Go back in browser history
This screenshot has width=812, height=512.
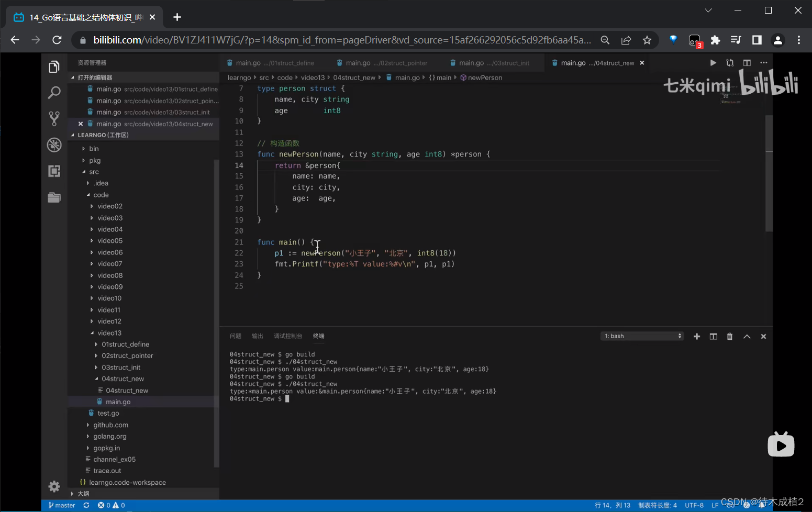[15, 40]
